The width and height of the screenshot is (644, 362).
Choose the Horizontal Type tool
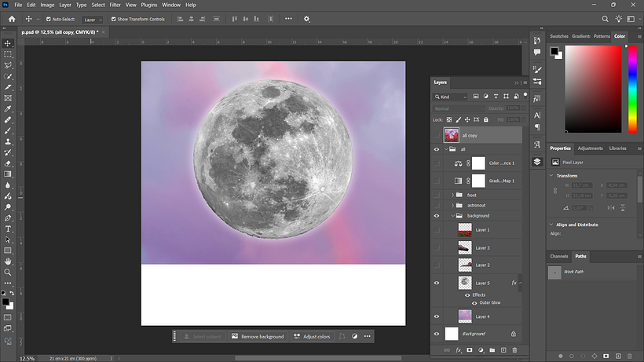tap(8, 229)
